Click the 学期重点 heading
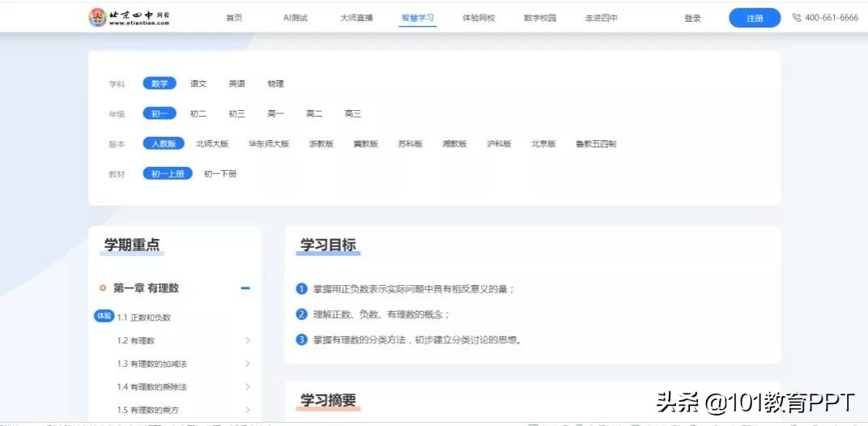Image resolution: width=868 pixels, height=426 pixels. point(132,245)
